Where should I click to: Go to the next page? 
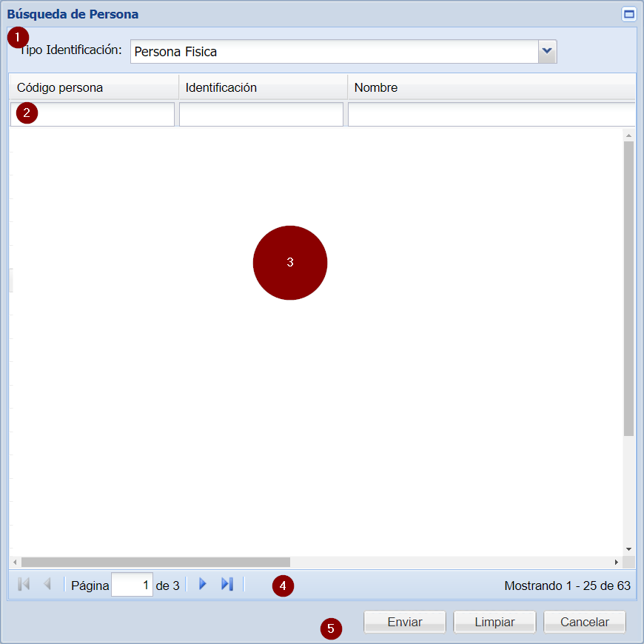pyautogui.click(x=203, y=583)
